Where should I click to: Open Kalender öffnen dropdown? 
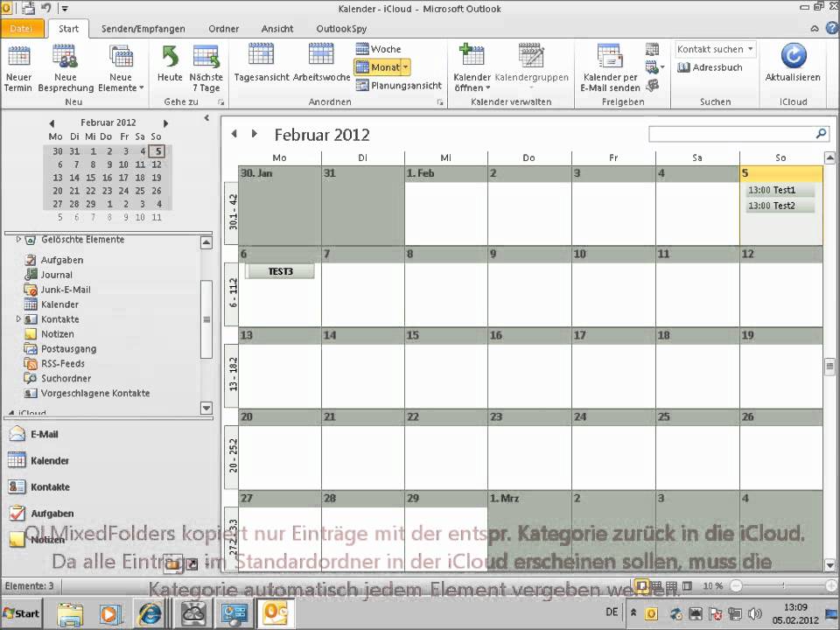[472, 68]
